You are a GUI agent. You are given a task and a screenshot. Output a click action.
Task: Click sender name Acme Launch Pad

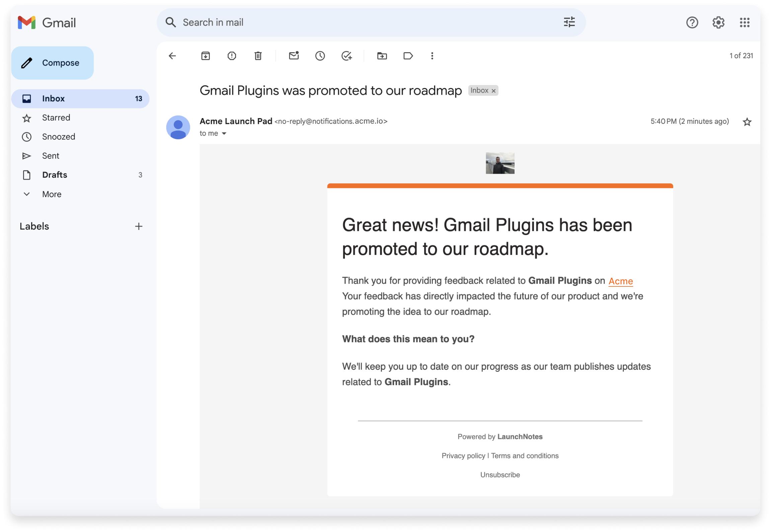click(236, 121)
